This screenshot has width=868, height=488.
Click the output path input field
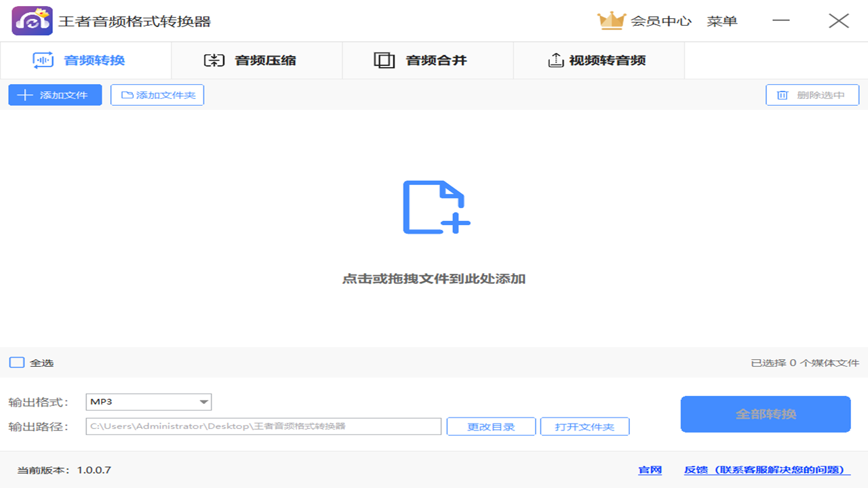263,426
